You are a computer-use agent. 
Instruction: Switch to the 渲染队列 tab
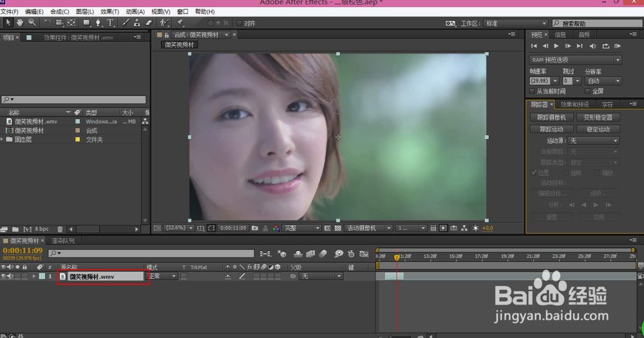click(63, 241)
